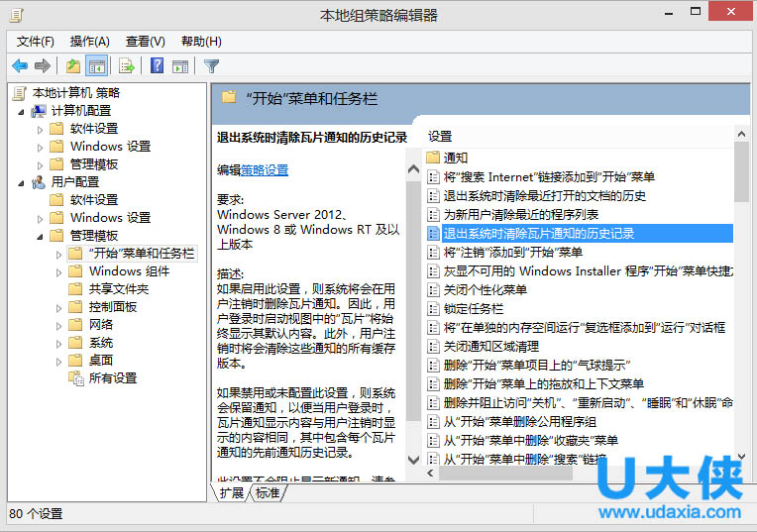Click policy icon beside 关闭通知区域清理
The width and height of the screenshot is (757, 532).
[433, 346]
